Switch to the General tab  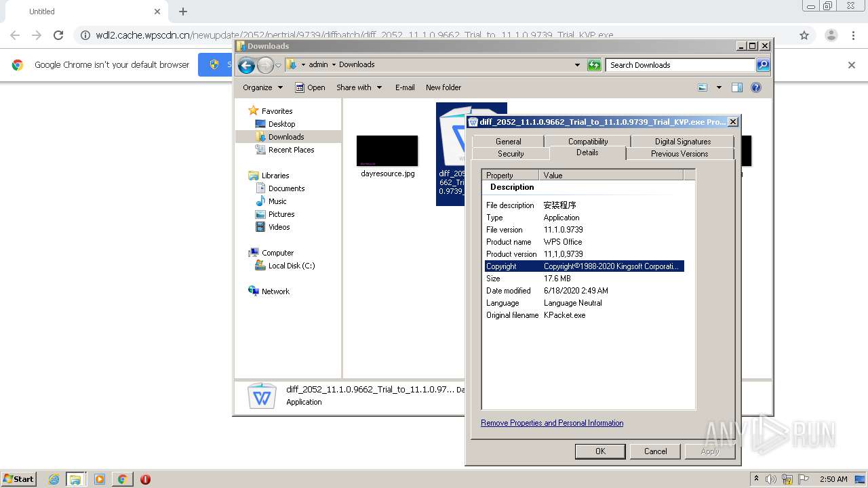point(508,141)
